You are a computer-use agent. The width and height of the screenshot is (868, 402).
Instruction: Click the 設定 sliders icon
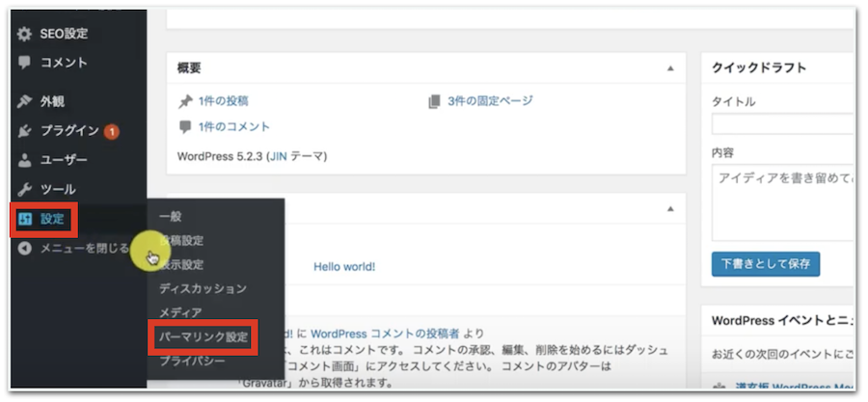coord(25,219)
